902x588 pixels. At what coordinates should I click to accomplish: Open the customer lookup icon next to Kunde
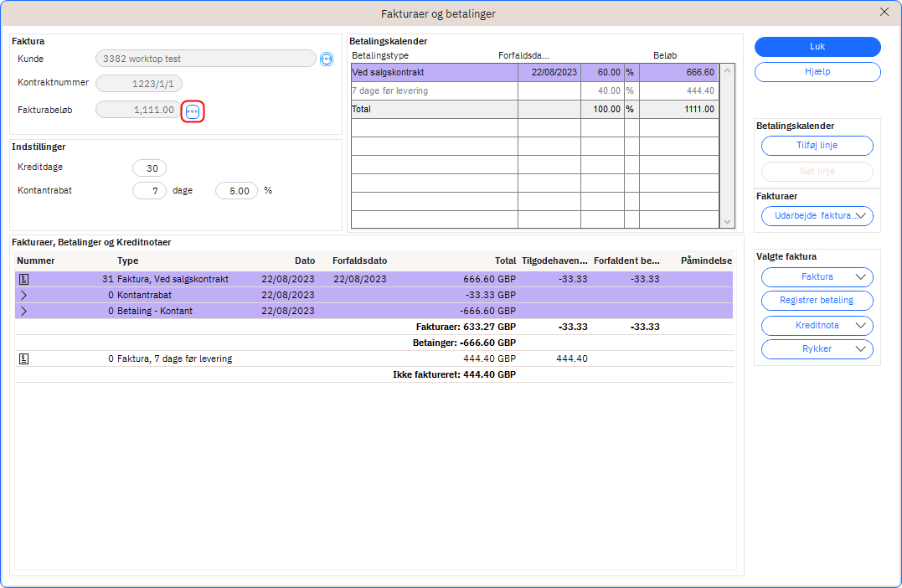point(327,59)
